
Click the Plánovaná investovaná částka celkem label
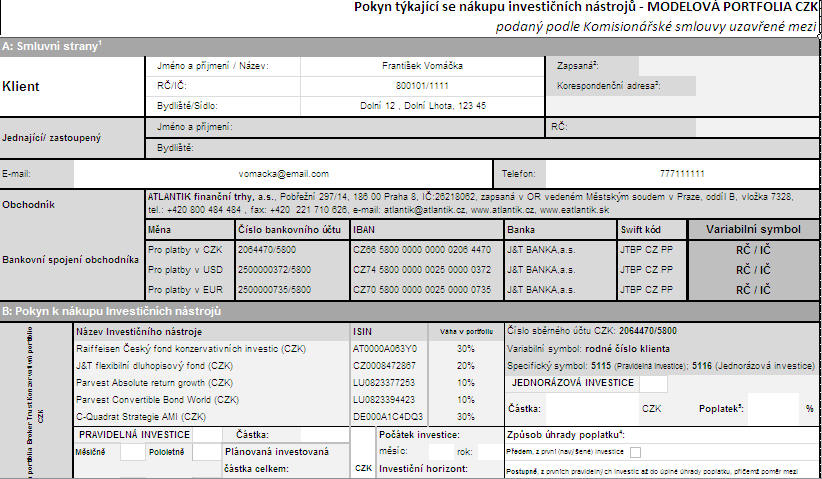click(276, 460)
